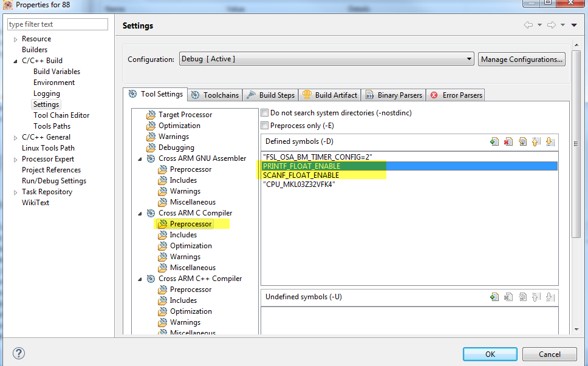Open the Settings view menu arrow
This screenshot has width=588, height=366.
pos(574,25)
